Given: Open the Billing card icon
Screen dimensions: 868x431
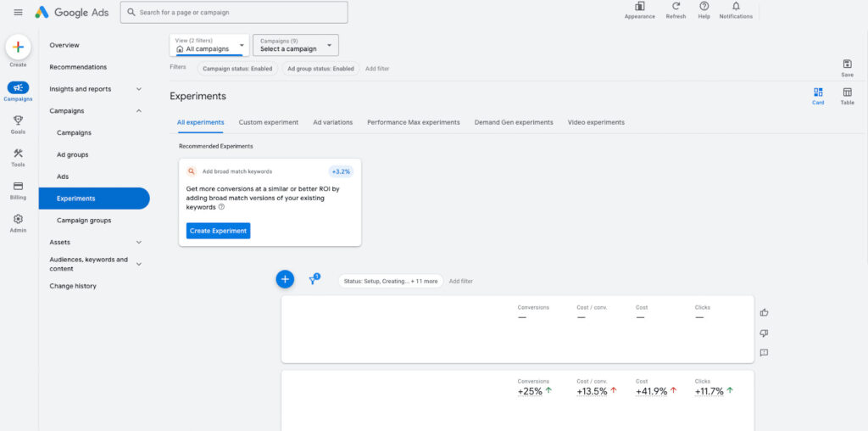Looking at the screenshot, I should (18, 187).
